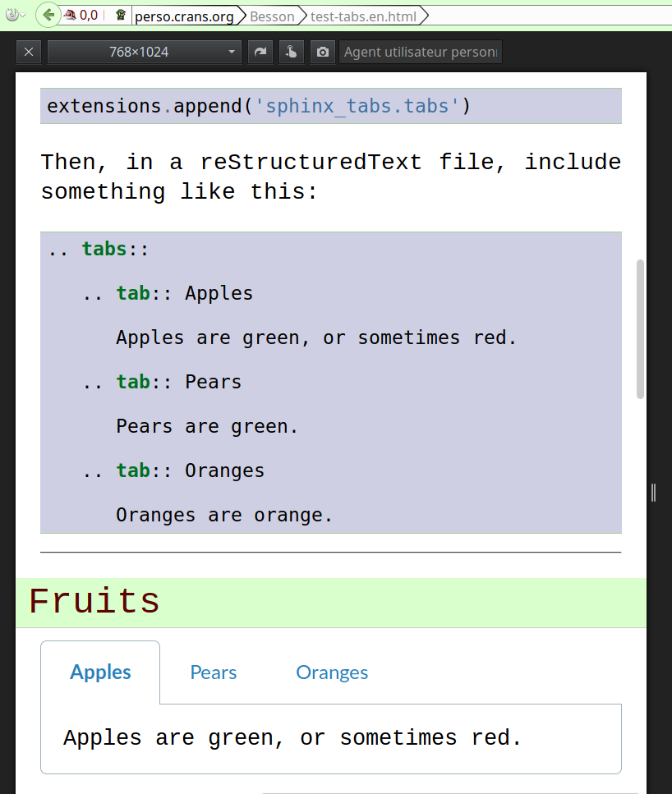Click the Besson breadcrumb segment

click(272, 16)
